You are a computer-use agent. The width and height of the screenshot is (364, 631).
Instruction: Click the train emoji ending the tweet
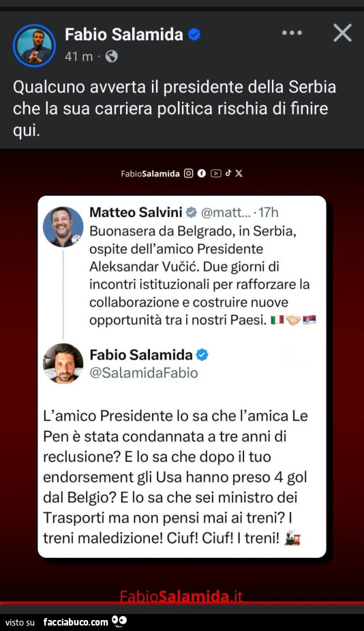click(292, 538)
